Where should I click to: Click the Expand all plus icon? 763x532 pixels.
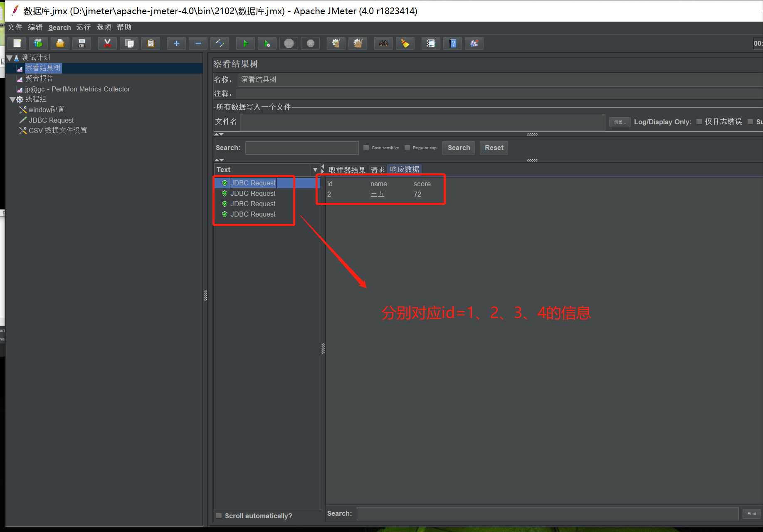pos(176,43)
